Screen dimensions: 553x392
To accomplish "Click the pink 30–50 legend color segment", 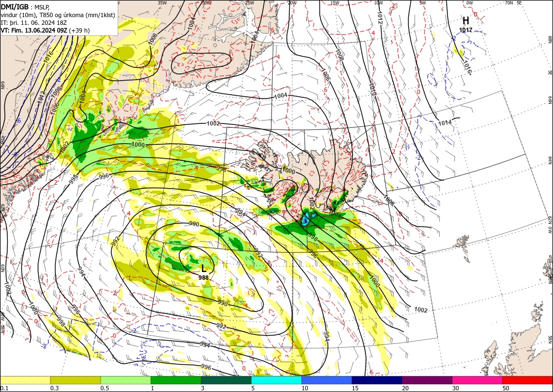I will coord(478,380).
